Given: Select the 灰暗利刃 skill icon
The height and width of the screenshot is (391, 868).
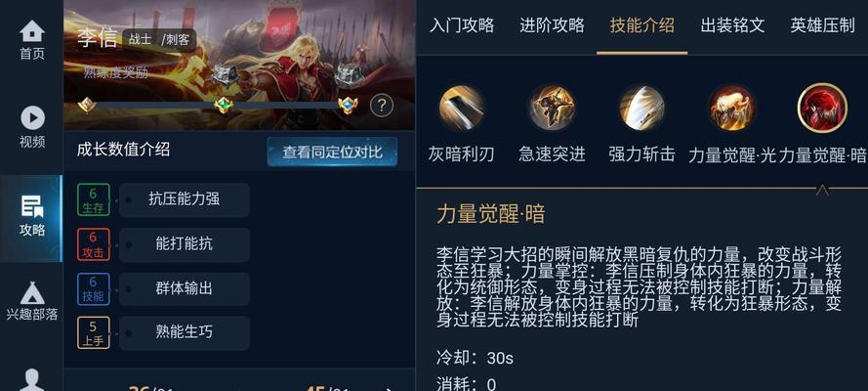Looking at the screenshot, I should click(x=461, y=108).
